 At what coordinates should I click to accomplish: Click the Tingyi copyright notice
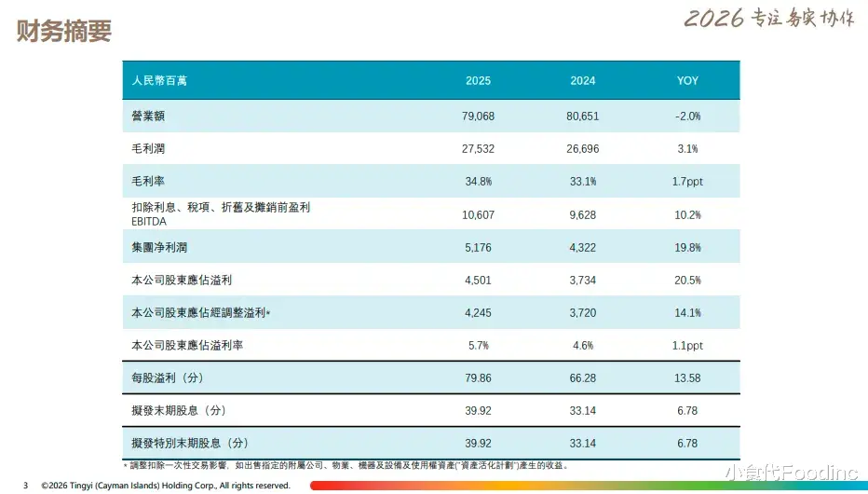(166, 486)
